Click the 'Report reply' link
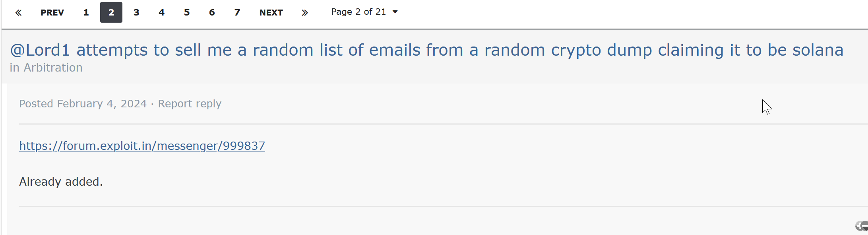The height and width of the screenshot is (235, 868). coord(190,104)
